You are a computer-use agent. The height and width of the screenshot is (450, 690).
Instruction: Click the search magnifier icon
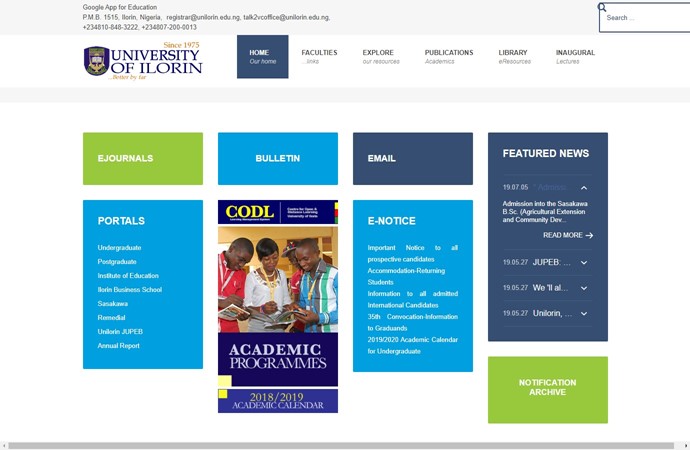coord(602,7)
